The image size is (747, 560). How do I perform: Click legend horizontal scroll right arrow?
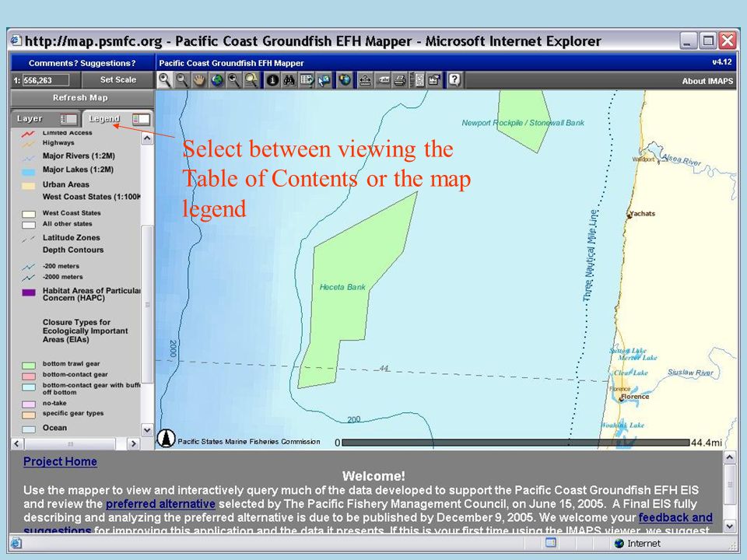[133, 444]
